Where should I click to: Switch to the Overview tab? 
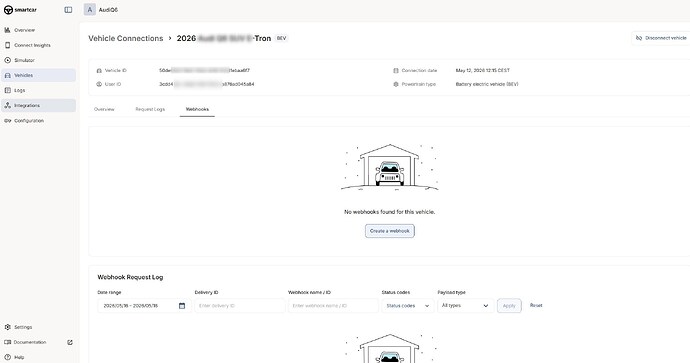tap(104, 109)
